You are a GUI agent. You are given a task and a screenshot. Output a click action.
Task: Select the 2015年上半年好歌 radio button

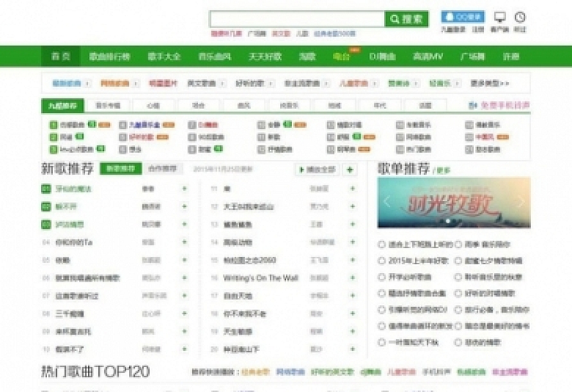click(382, 260)
